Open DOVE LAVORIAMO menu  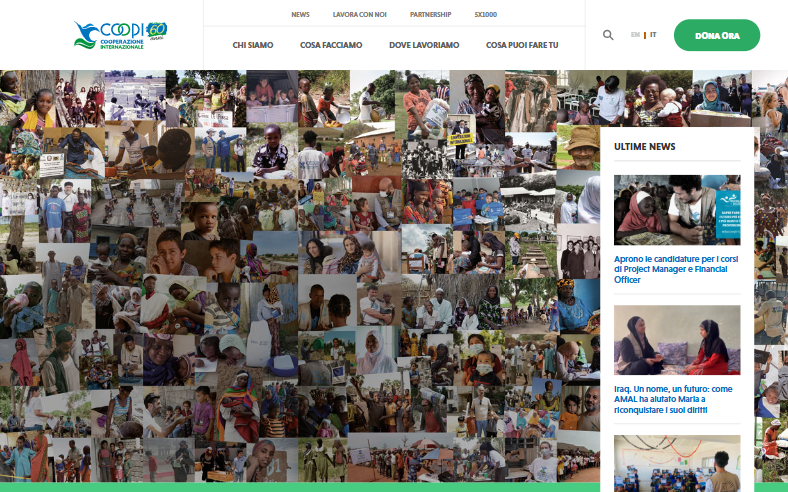tap(424, 45)
